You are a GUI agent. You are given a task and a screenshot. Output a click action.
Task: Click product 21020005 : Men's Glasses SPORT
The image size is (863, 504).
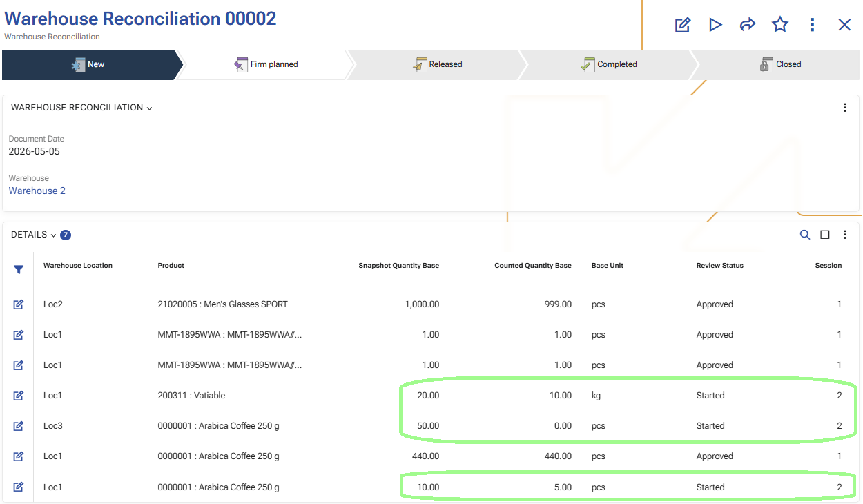pos(223,304)
